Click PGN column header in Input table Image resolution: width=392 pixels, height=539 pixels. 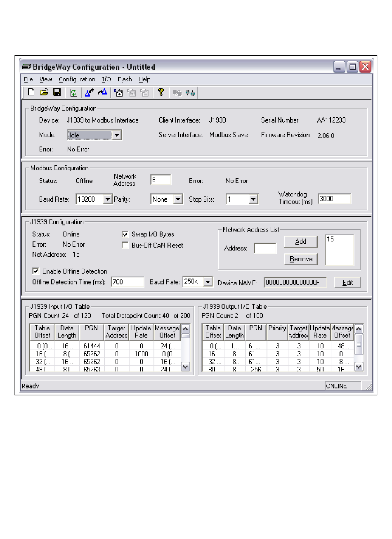tap(92, 332)
